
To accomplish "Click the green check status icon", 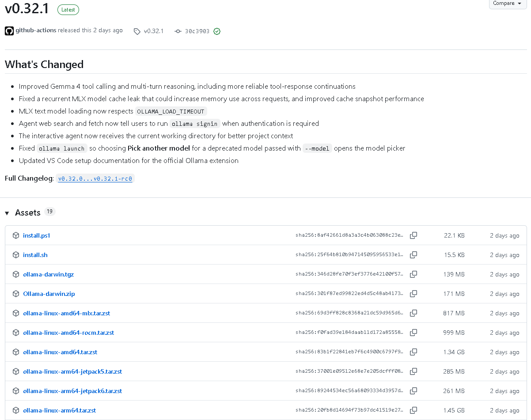I will pyautogui.click(x=217, y=31).
